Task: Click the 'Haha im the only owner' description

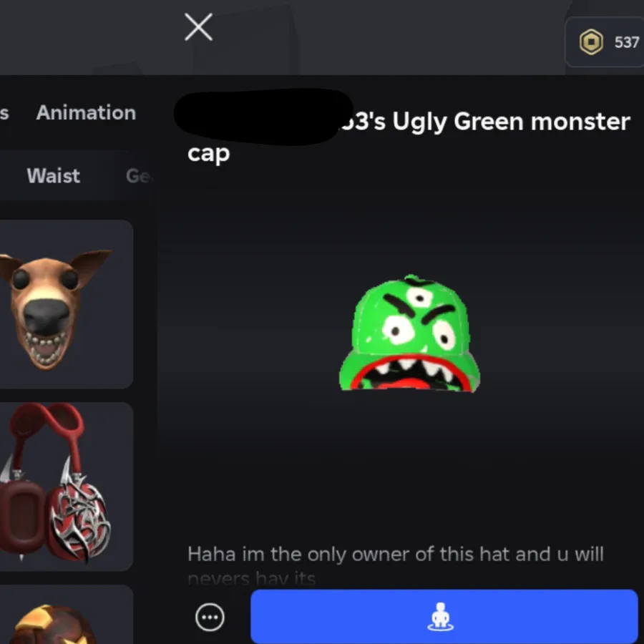Action: [x=396, y=565]
